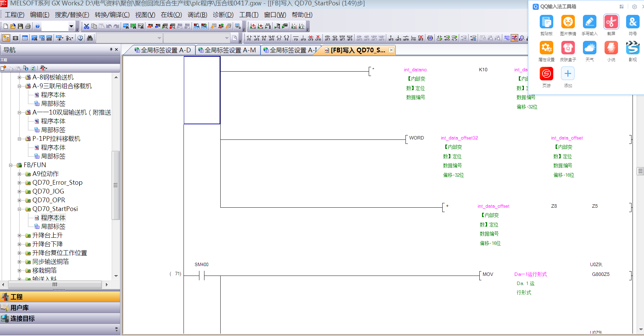Click the 连接目标 panel button
This screenshot has height=336, width=644.
22,318
